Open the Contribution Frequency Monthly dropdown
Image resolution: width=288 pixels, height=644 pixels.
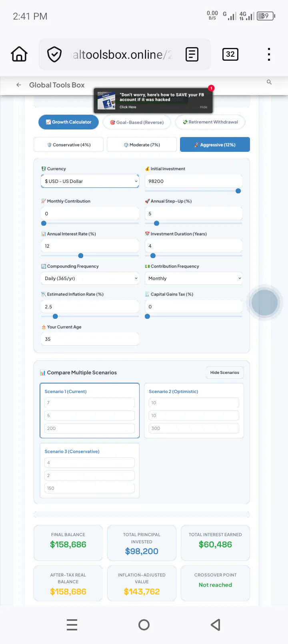click(194, 278)
